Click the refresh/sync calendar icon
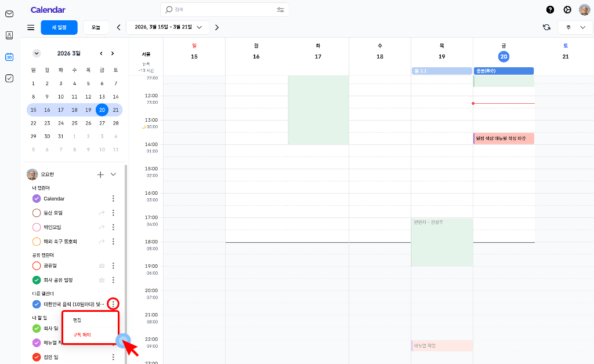The width and height of the screenshot is (594, 364). 546,27
